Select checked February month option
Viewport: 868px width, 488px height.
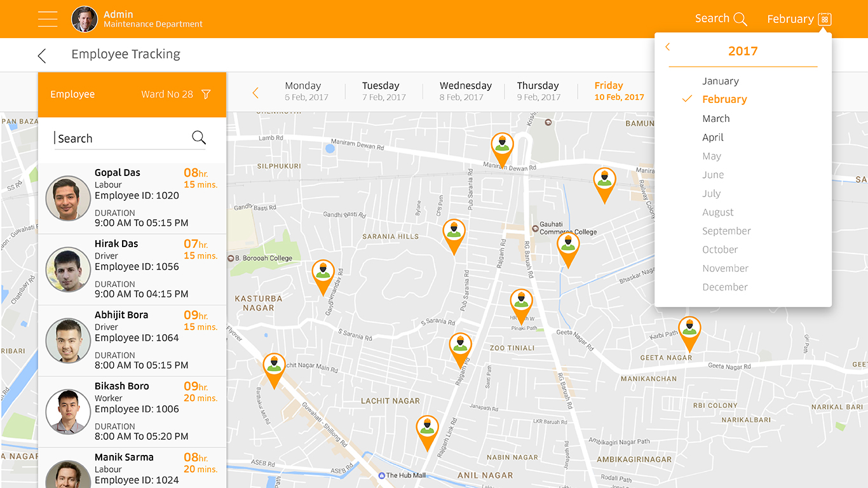click(x=724, y=99)
